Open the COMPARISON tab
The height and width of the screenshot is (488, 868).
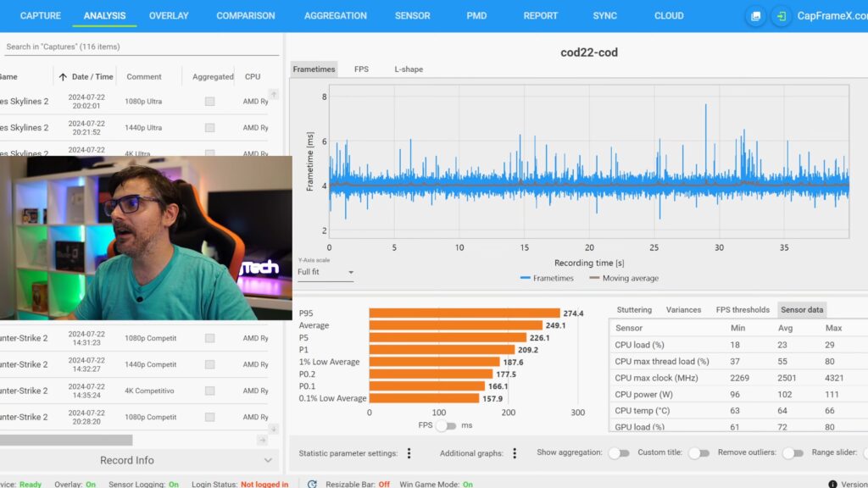pos(246,16)
